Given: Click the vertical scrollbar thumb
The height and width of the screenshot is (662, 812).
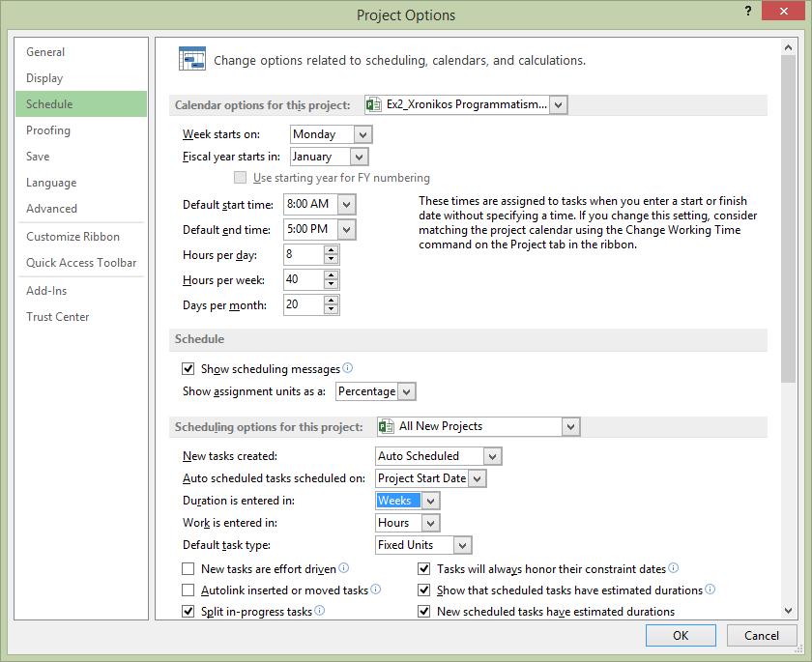Looking at the screenshot, I should [x=788, y=219].
